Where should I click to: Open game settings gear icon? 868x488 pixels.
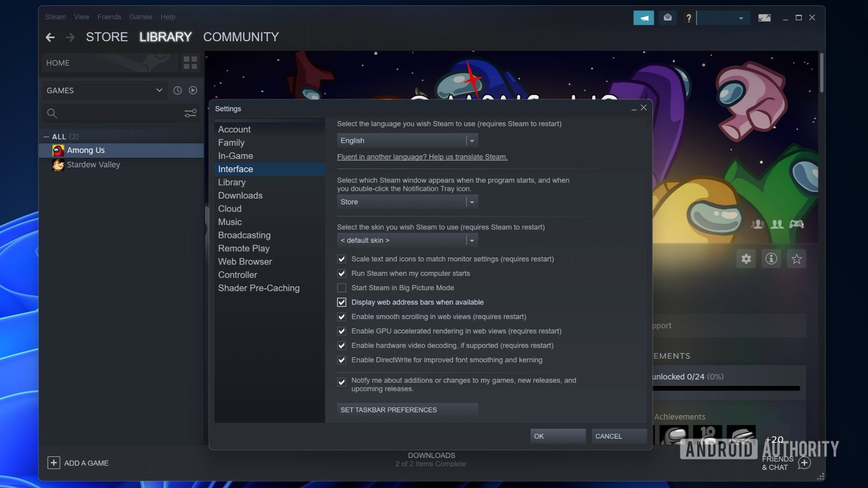pos(746,259)
